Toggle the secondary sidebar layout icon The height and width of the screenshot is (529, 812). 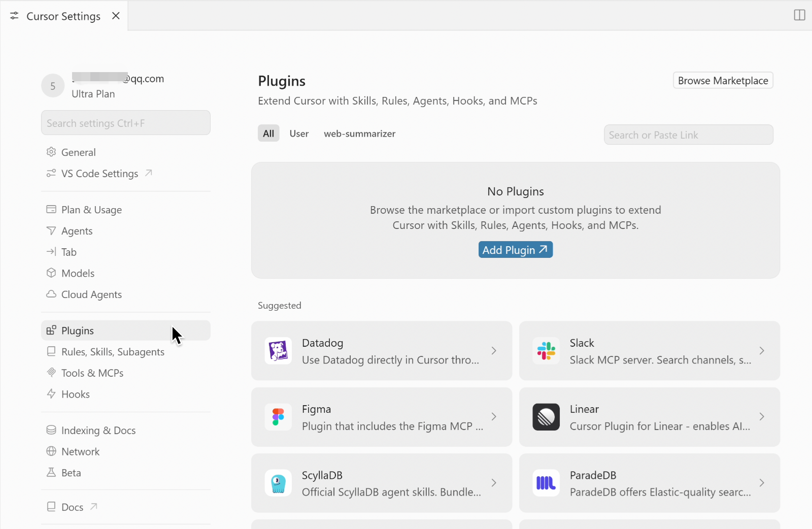pyautogui.click(x=799, y=15)
